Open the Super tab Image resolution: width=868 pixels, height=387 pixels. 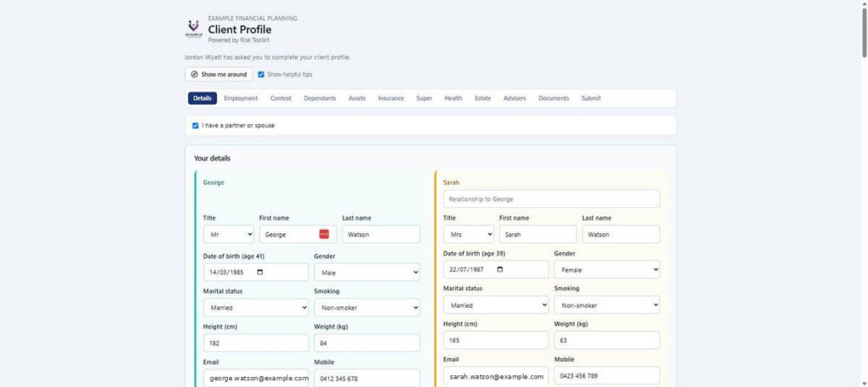[x=424, y=98]
